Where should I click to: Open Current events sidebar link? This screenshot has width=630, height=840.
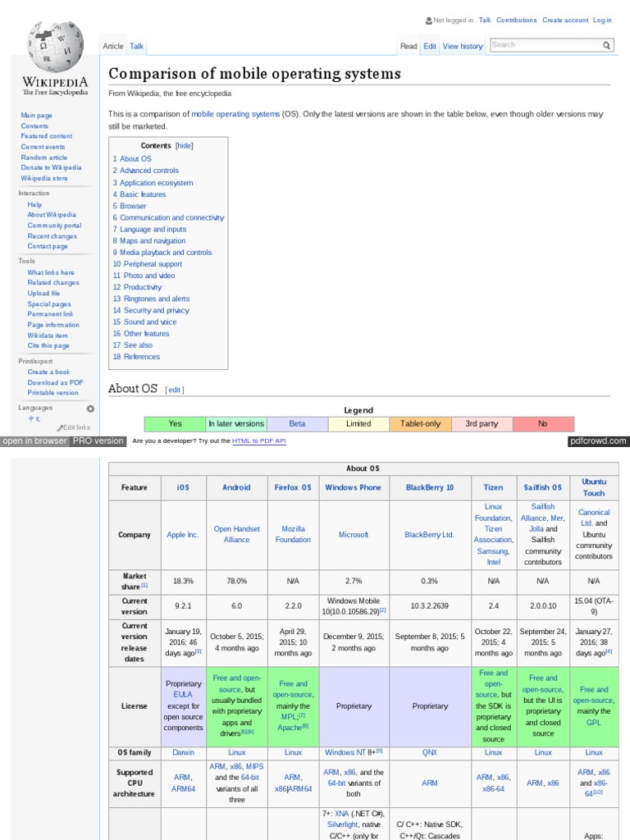[43, 147]
